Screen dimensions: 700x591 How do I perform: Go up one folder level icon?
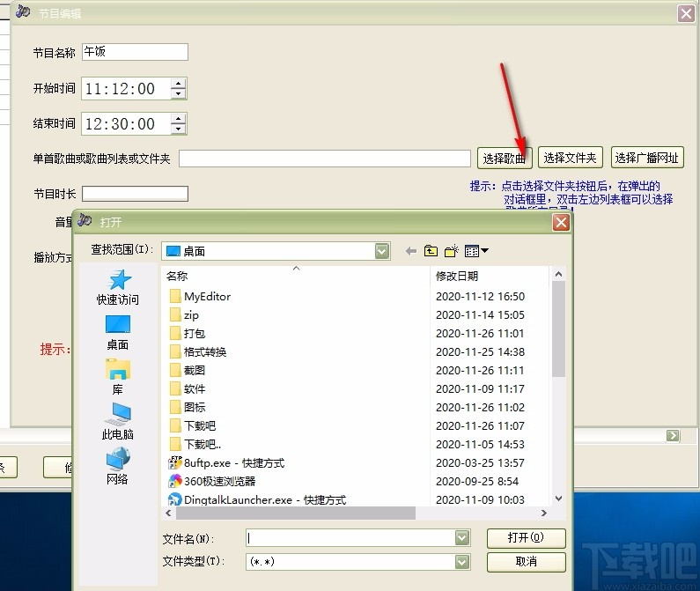click(431, 251)
